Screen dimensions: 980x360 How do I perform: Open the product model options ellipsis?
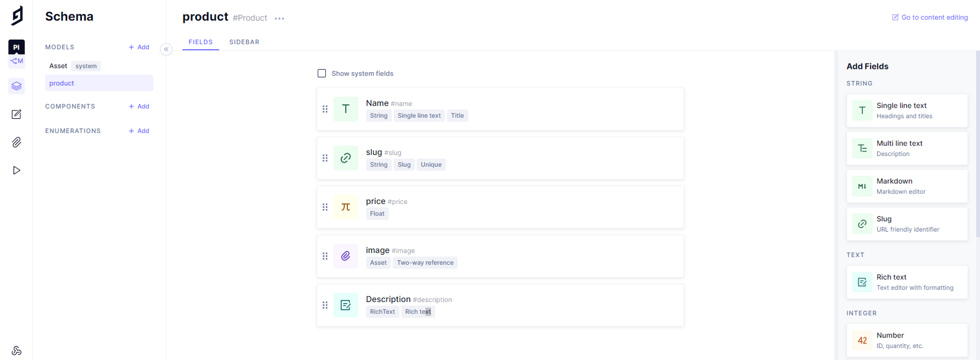pyautogui.click(x=279, y=19)
